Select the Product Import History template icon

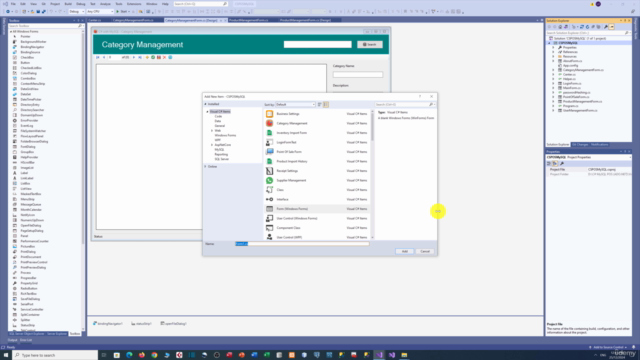269,161
